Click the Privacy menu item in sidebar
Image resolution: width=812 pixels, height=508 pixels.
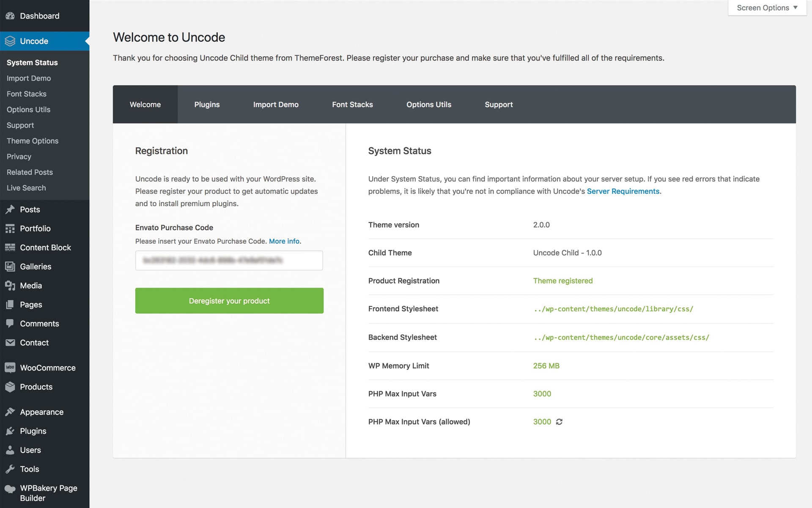click(x=19, y=156)
